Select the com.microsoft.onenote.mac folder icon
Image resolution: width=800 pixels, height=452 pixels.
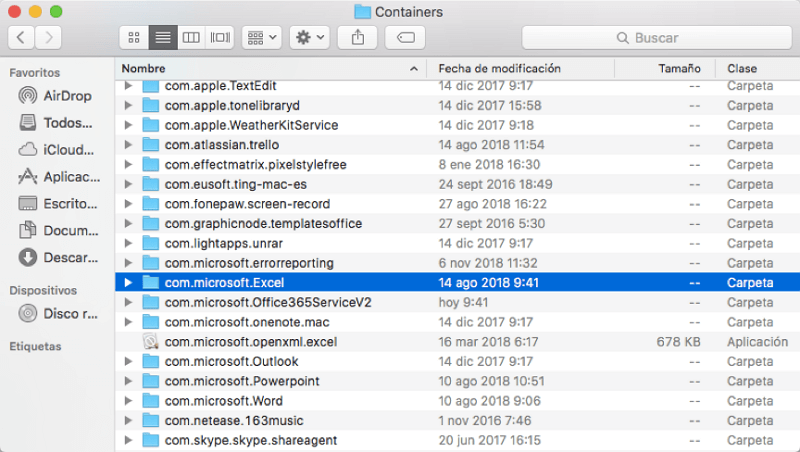[x=151, y=322]
